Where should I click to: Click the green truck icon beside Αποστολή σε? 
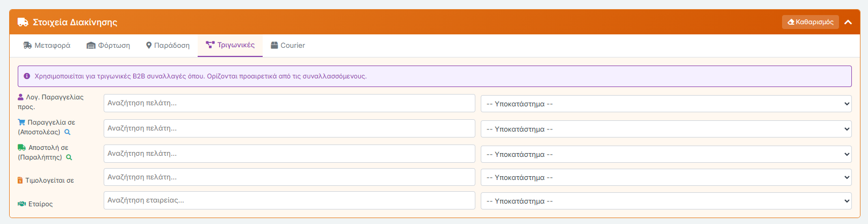(x=21, y=148)
